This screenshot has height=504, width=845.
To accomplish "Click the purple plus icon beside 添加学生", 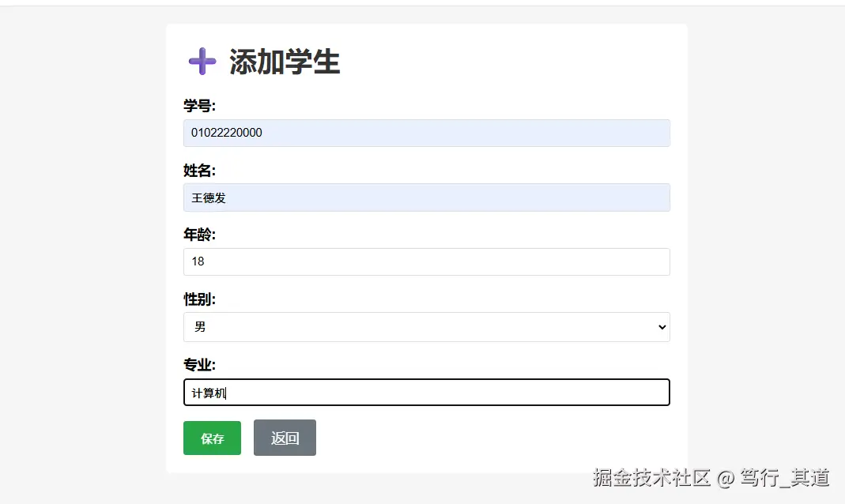I will click(202, 62).
